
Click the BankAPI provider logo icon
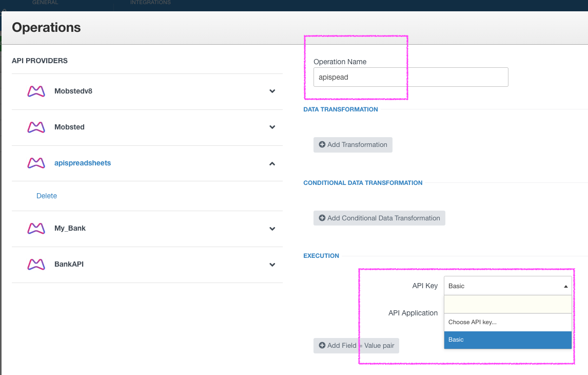point(36,264)
